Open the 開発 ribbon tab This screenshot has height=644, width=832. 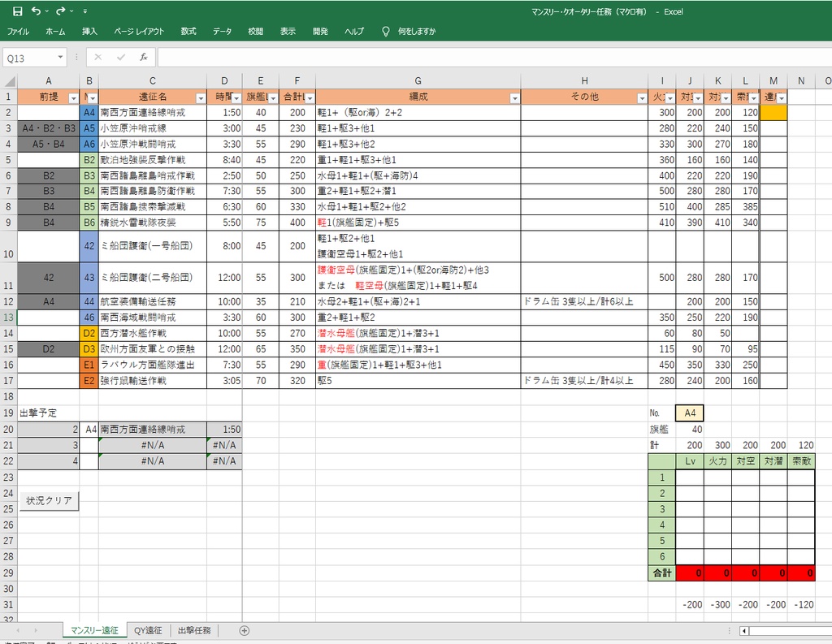[320, 32]
